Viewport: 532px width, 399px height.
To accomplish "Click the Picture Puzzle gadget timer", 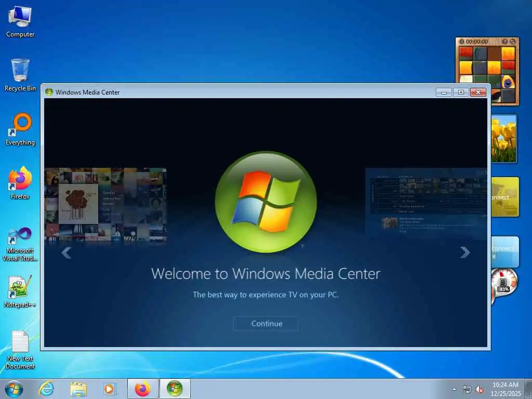I will 476,42.
